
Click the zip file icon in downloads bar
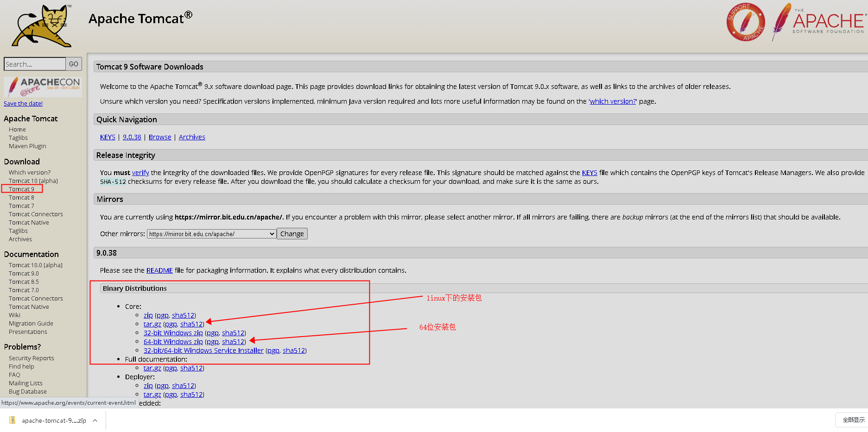pyautogui.click(x=13, y=420)
